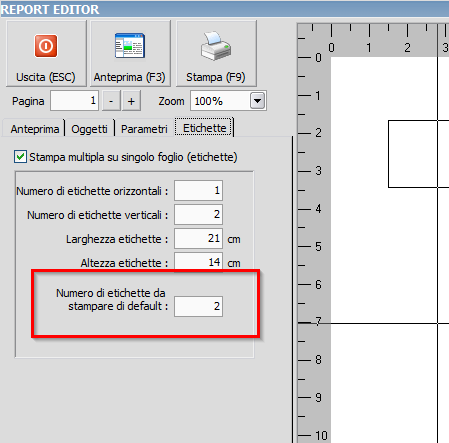Click the Altezza etichette field

point(198,262)
